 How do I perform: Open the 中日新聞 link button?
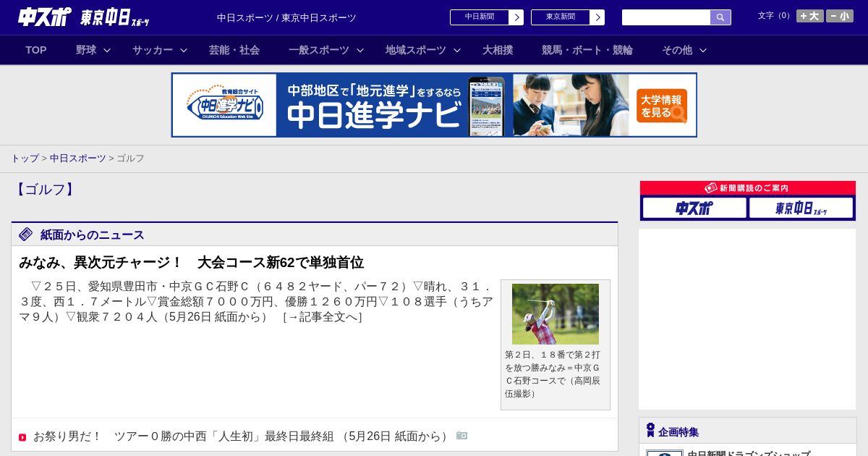480,17
